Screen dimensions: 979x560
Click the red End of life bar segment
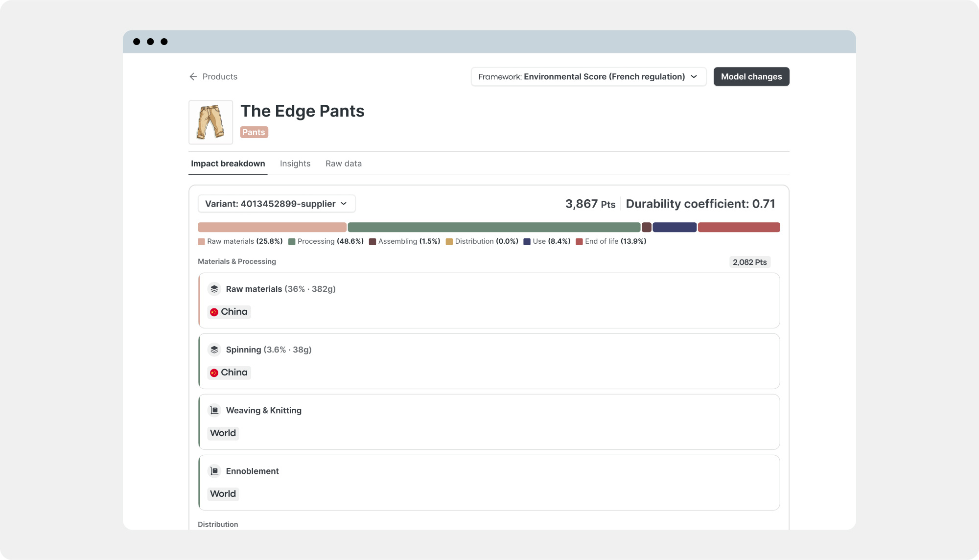pyautogui.click(x=738, y=227)
